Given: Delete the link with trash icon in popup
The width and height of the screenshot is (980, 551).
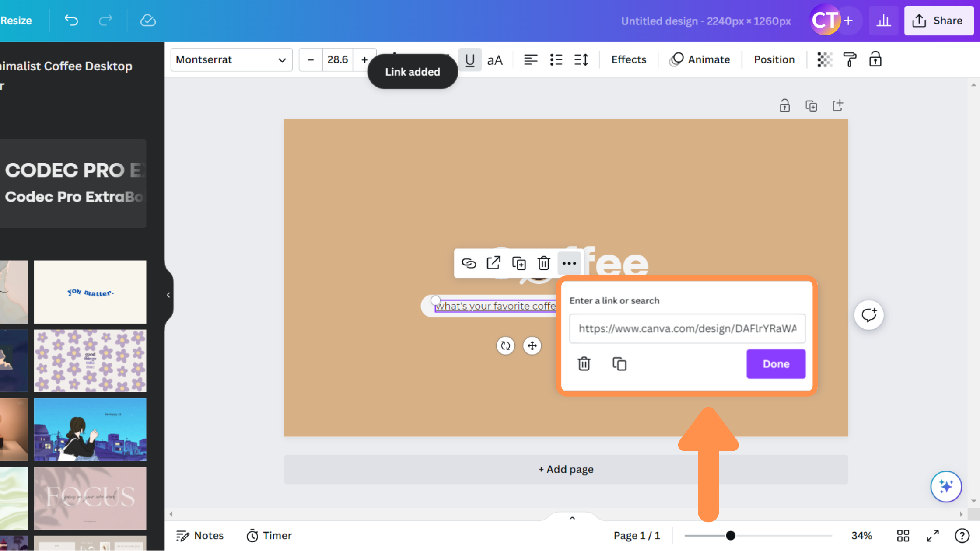Looking at the screenshot, I should coord(584,364).
